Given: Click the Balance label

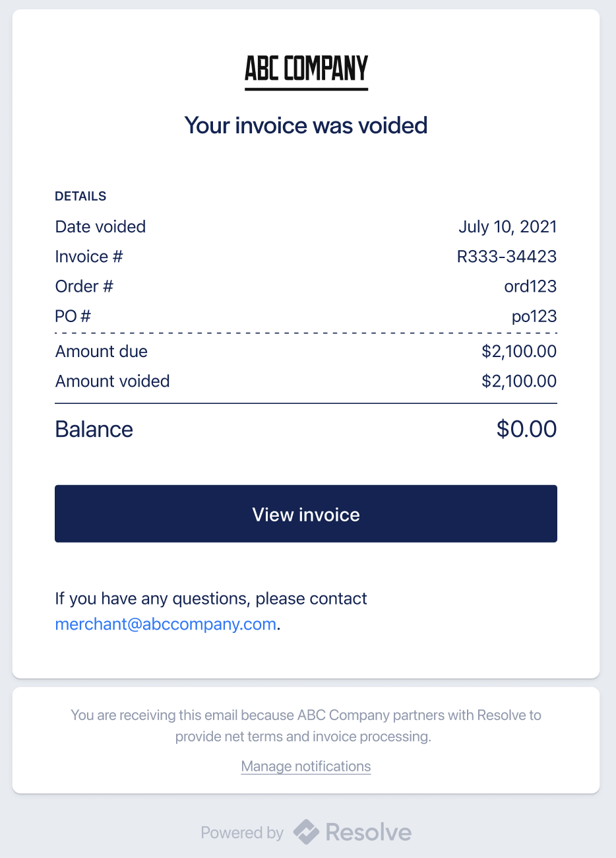Looking at the screenshot, I should [x=94, y=429].
